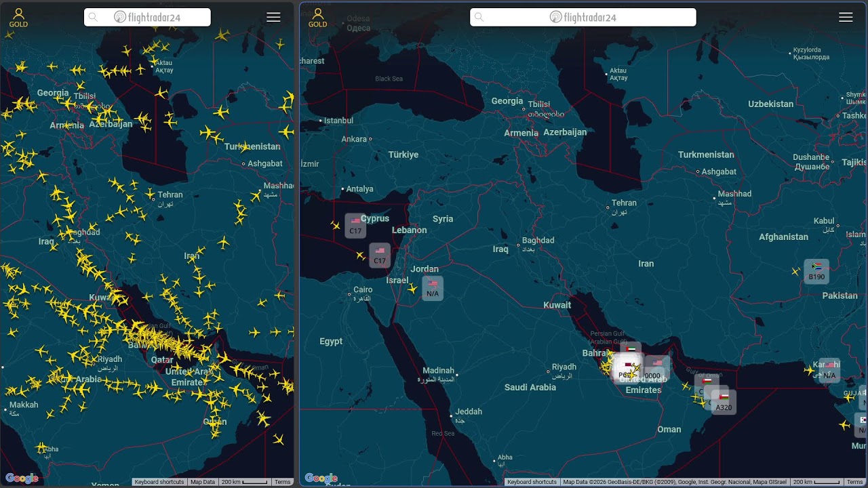
Task: Click Jeddah city label
Action: tap(469, 412)
